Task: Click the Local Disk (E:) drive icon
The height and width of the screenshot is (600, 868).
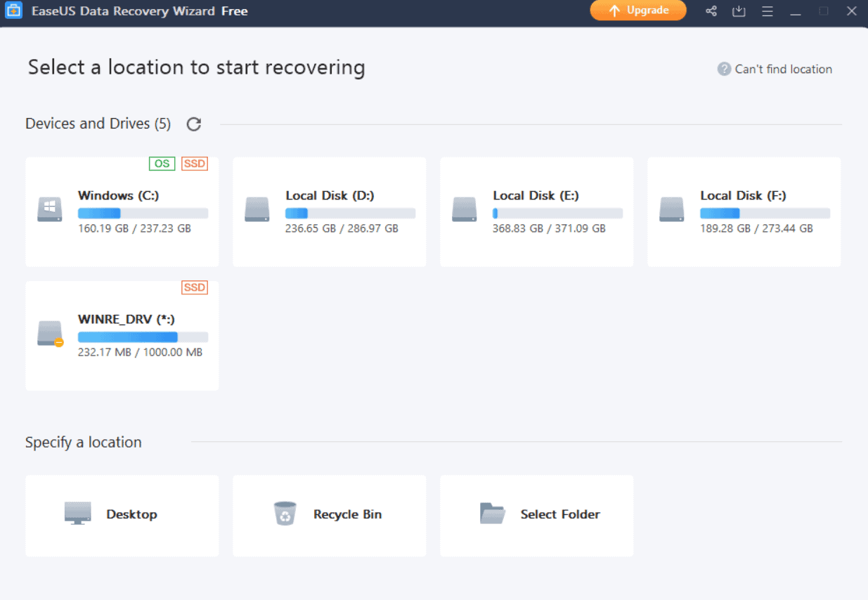Action: tap(465, 210)
